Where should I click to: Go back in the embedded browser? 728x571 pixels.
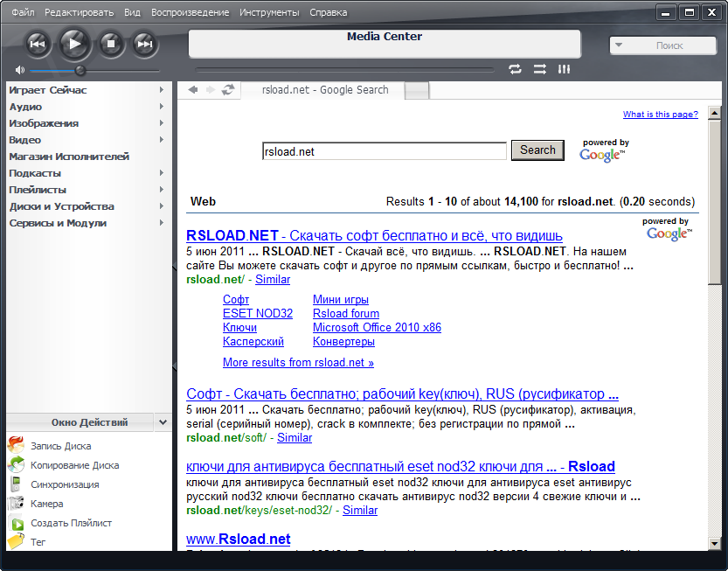193,90
